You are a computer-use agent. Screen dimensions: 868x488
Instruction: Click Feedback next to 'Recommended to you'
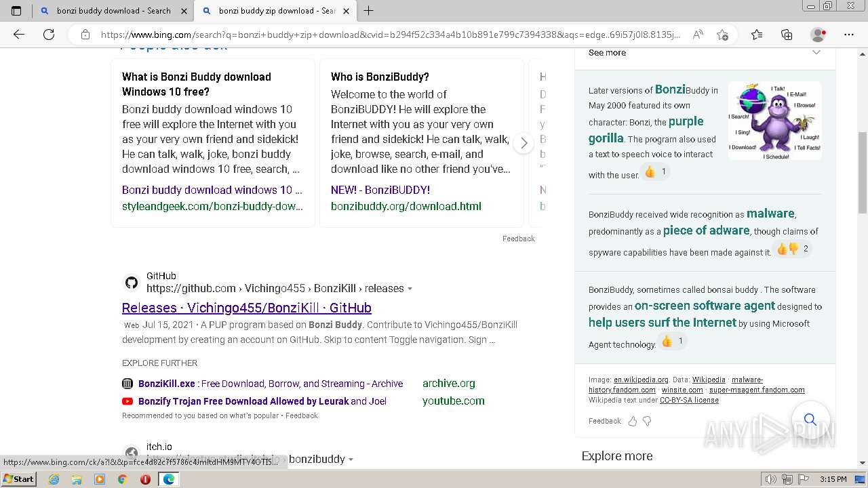(x=301, y=415)
